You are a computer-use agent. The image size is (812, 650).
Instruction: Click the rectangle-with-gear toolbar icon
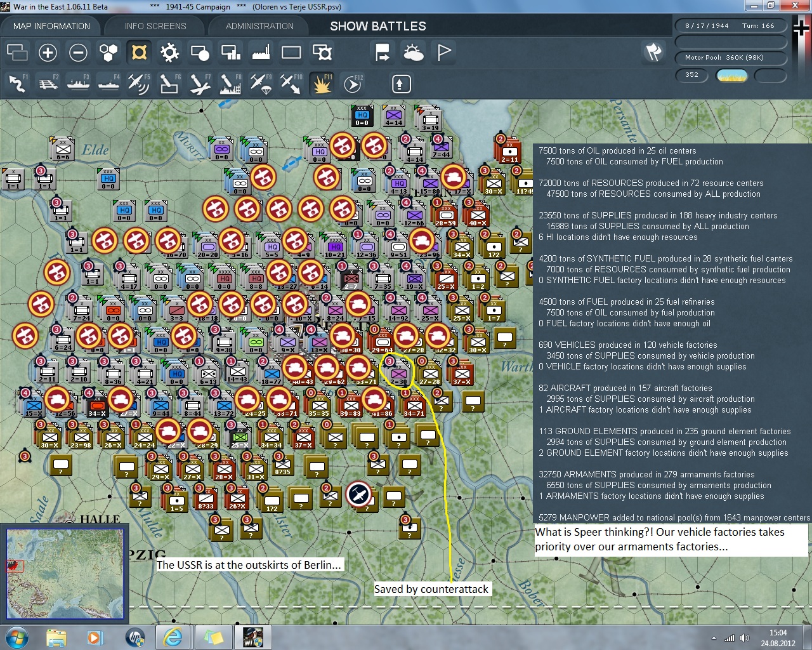point(322,52)
